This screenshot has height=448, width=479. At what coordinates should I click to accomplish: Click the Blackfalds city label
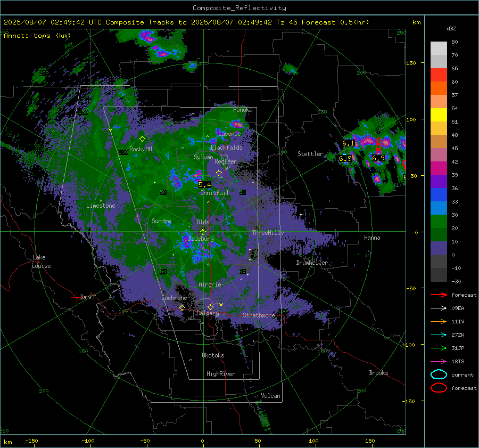tap(226, 148)
